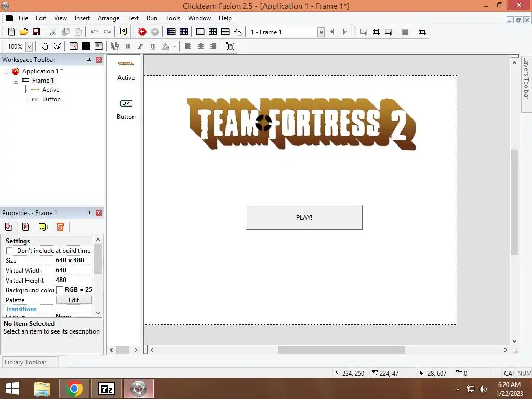The width and height of the screenshot is (532, 399).
Task: Open the Help menu
Action: (225, 18)
